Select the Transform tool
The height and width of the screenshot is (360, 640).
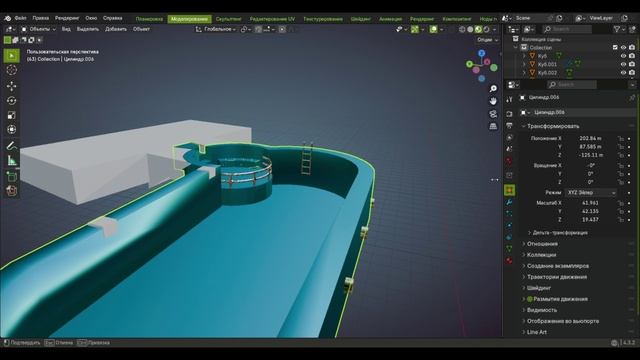tap(11, 129)
